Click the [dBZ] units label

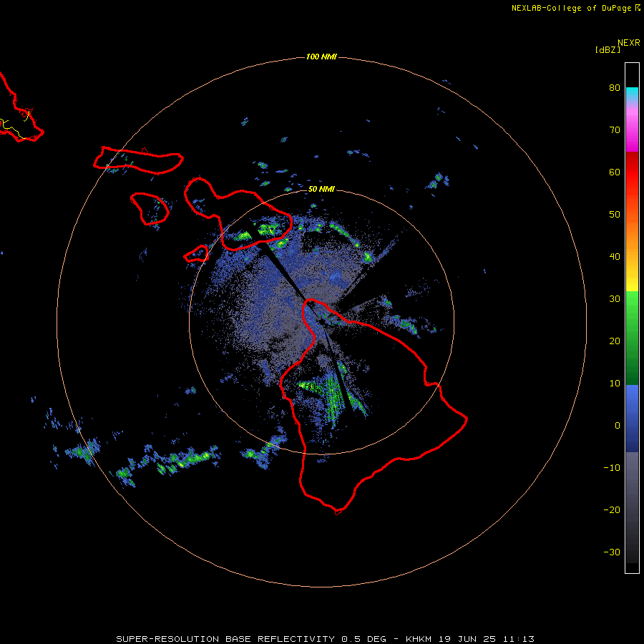608,50
